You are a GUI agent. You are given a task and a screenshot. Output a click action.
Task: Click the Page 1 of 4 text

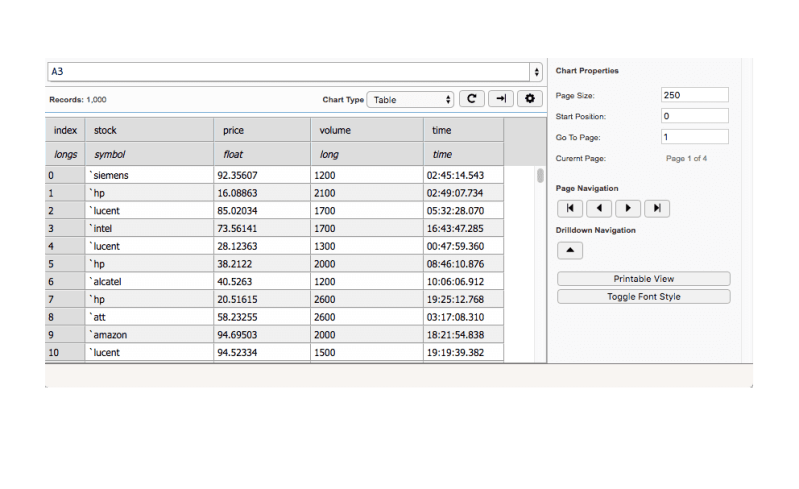pos(686,158)
